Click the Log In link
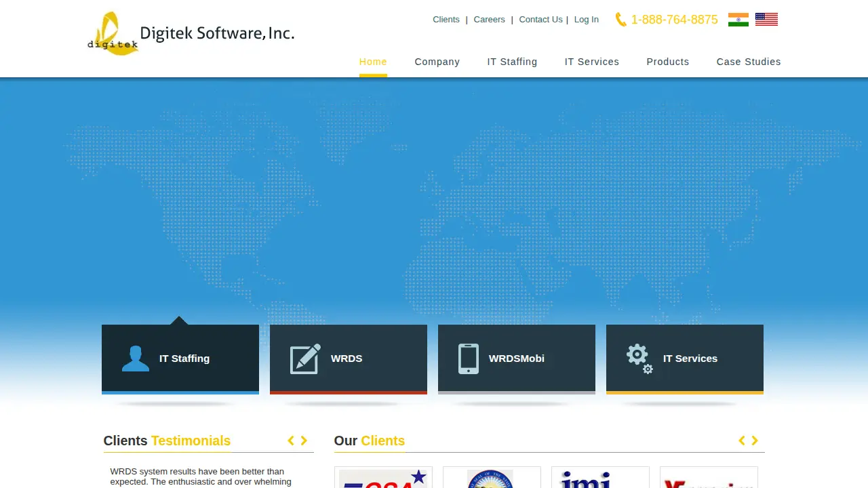The height and width of the screenshot is (488, 868). pos(587,20)
